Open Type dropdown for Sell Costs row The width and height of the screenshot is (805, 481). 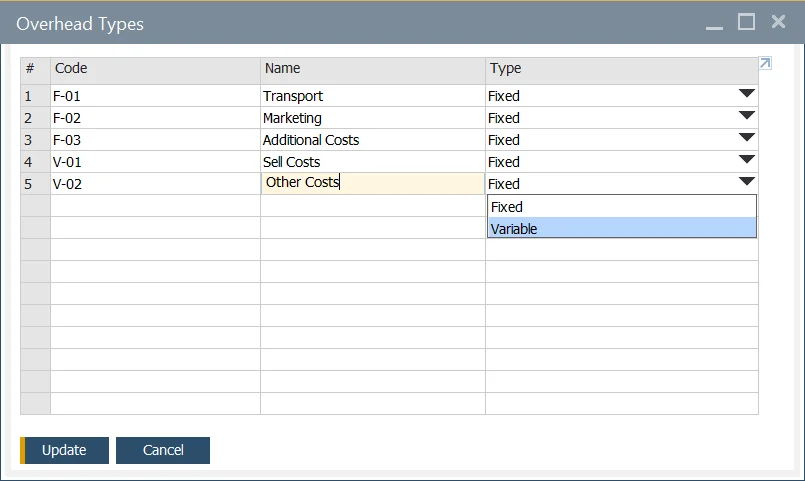tap(746, 161)
